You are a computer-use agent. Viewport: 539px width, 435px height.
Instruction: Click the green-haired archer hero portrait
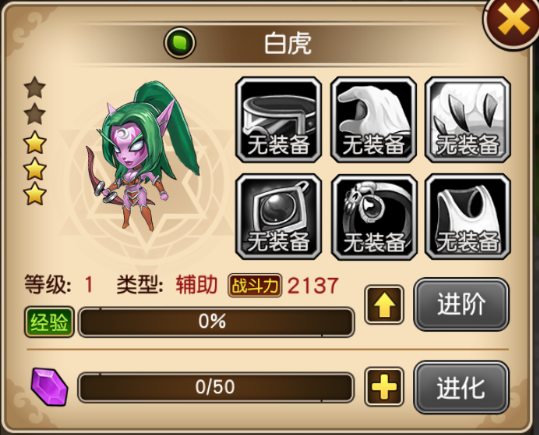click(x=143, y=155)
